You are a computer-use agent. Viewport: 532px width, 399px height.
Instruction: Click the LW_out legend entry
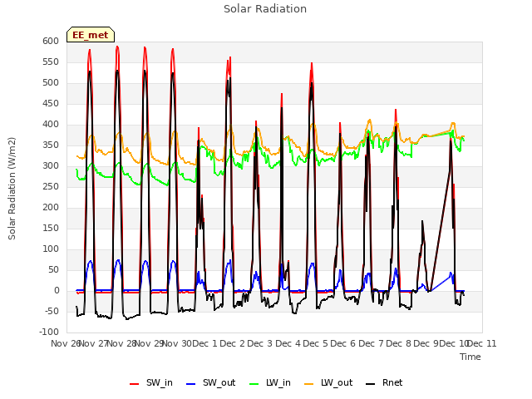coord(328,382)
